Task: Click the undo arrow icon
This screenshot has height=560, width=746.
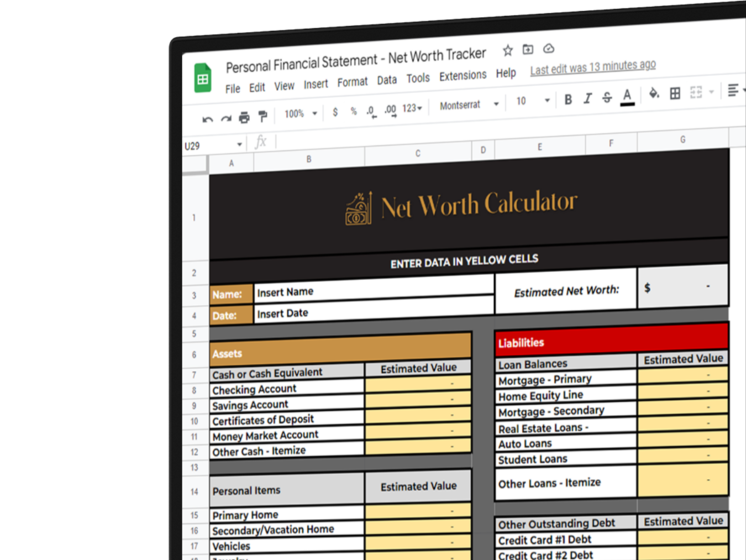Action: pos(207,119)
